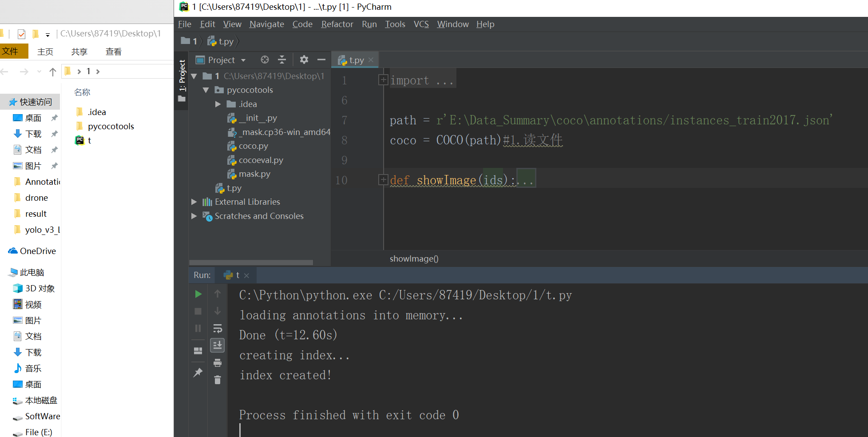Click the t.py breadcrumb in navigation bar
Viewport: 868px width, 437px height.
(x=221, y=42)
